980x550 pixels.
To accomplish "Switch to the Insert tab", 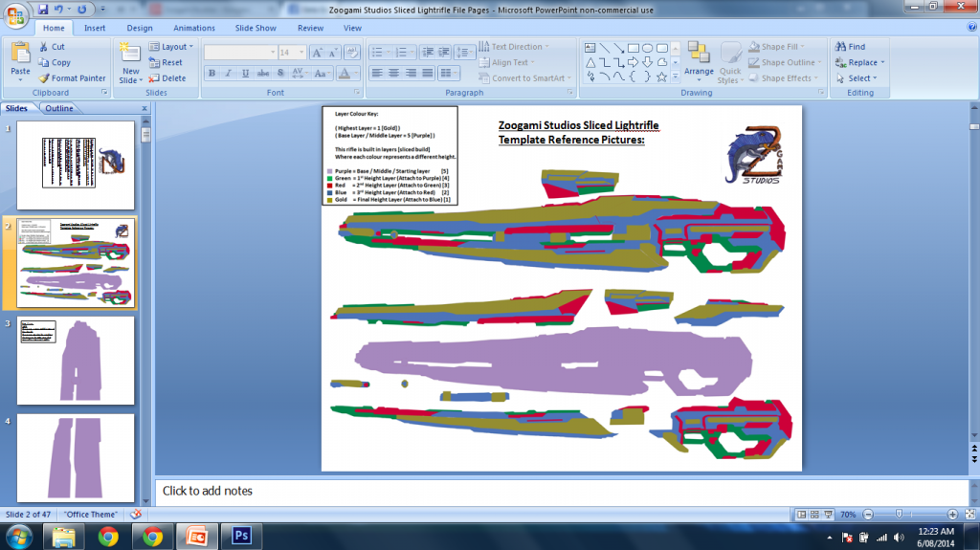I will coord(95,28).
